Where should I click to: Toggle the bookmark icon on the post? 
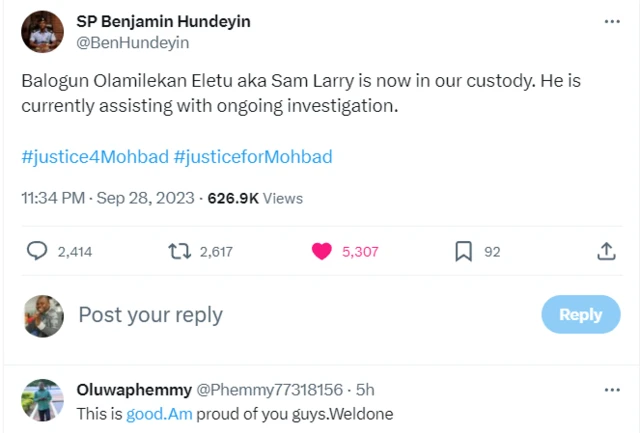click(x=463, y=251)
